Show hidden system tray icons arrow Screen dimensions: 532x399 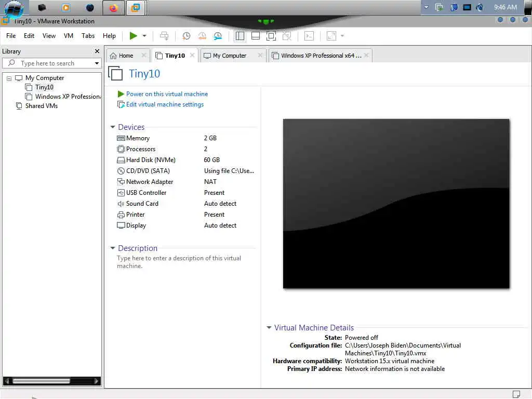(426, 7)
